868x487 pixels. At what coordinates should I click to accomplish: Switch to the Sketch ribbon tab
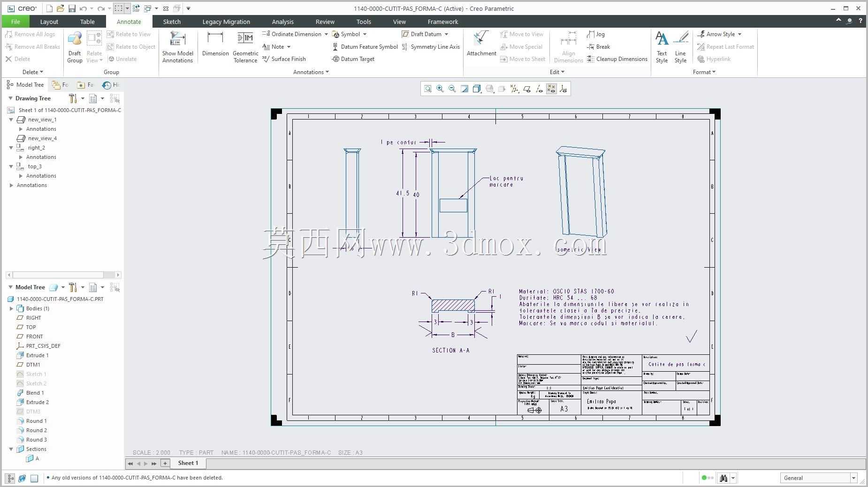(x=172, y=22)
